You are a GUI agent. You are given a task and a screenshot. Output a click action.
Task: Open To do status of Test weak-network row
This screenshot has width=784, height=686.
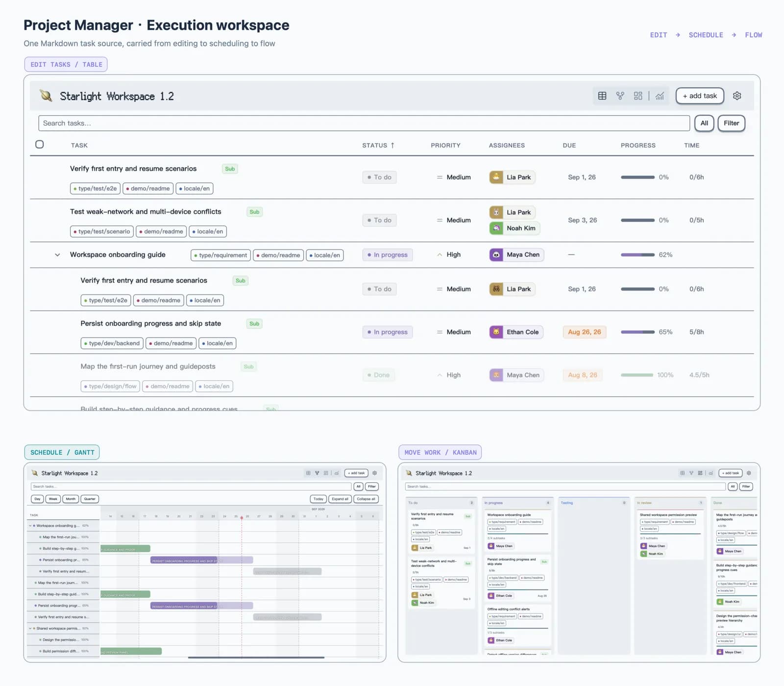(x=379, y=220)
